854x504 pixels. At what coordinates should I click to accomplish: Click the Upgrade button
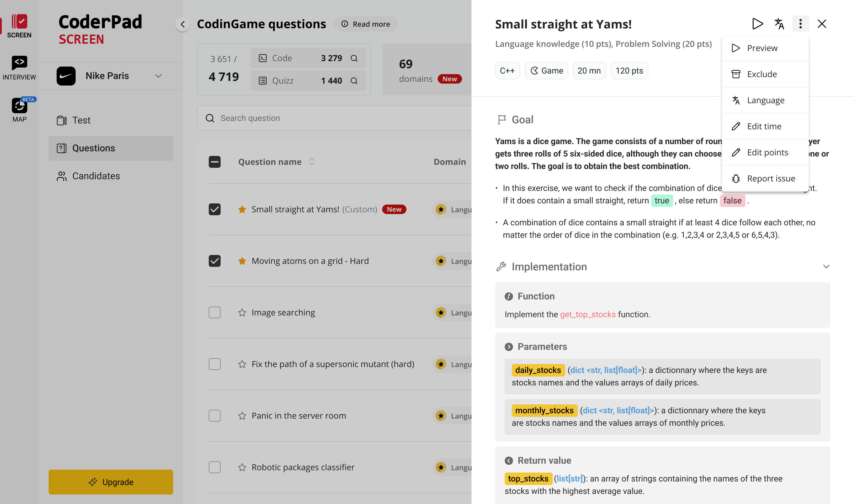pyautogui.click(x=111, y=482)
